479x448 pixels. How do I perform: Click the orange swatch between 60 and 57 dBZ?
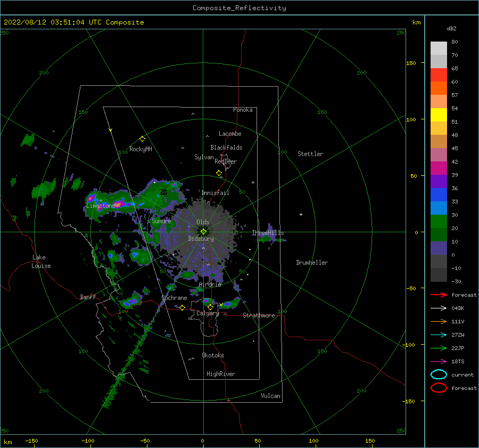(x=439, y=88)
